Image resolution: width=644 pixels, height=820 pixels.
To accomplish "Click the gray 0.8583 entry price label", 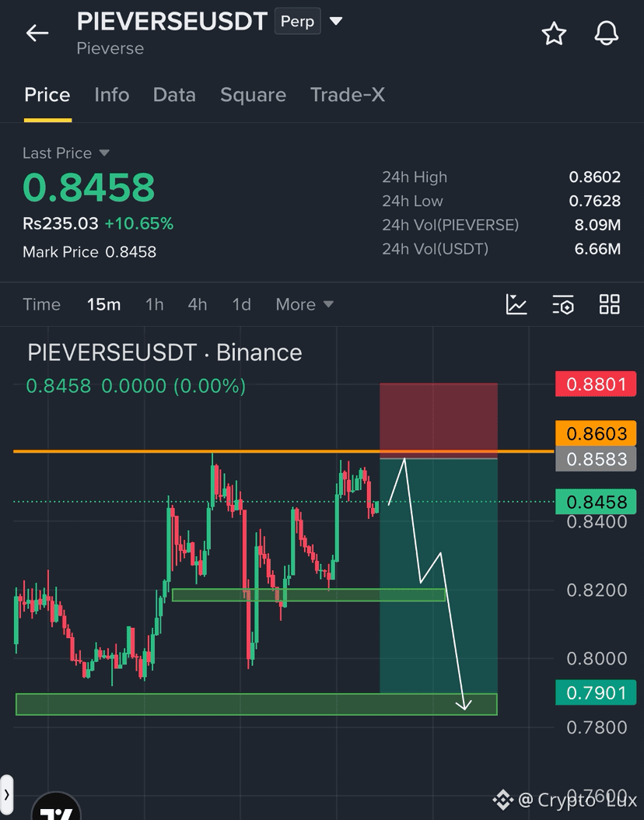I will [596, 459].
